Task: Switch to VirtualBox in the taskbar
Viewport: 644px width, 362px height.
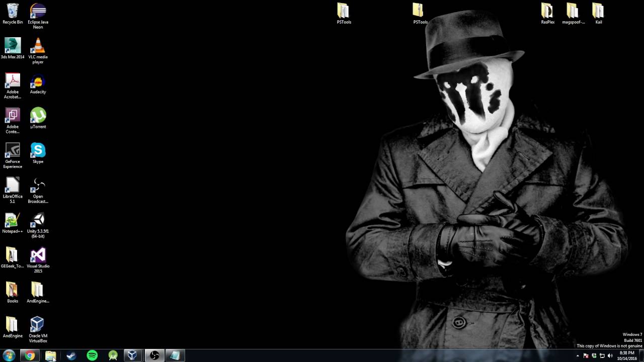Action: pyautogui.click(x=133, y=355)
